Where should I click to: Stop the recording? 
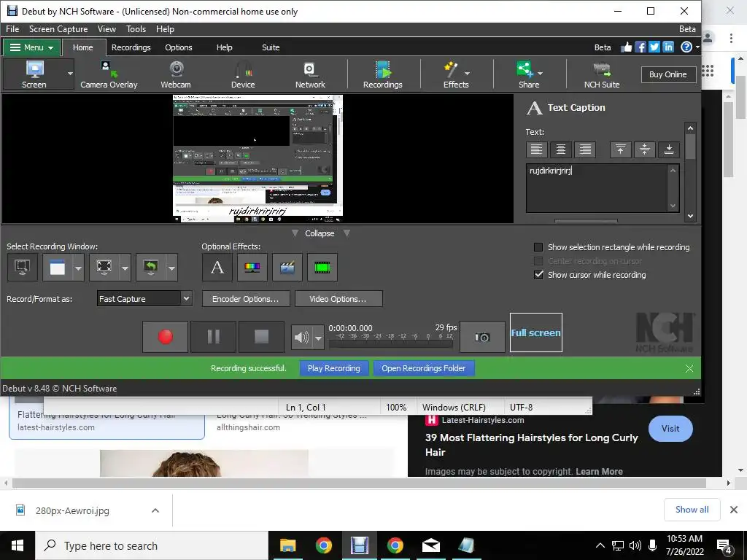262,337
